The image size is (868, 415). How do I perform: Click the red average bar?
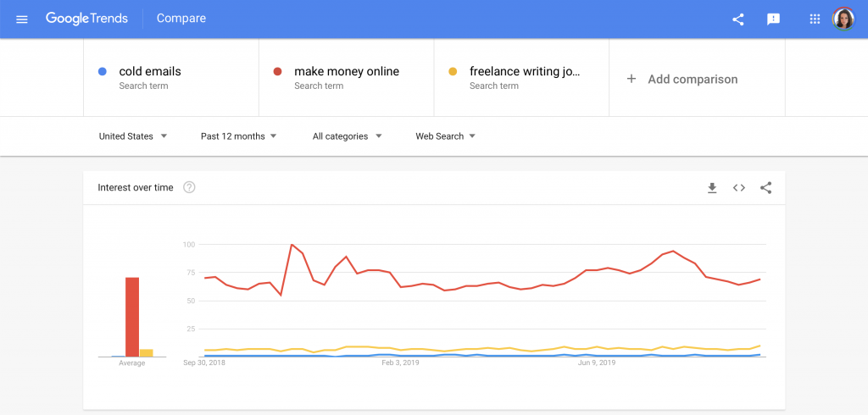[x=132, y=317]
